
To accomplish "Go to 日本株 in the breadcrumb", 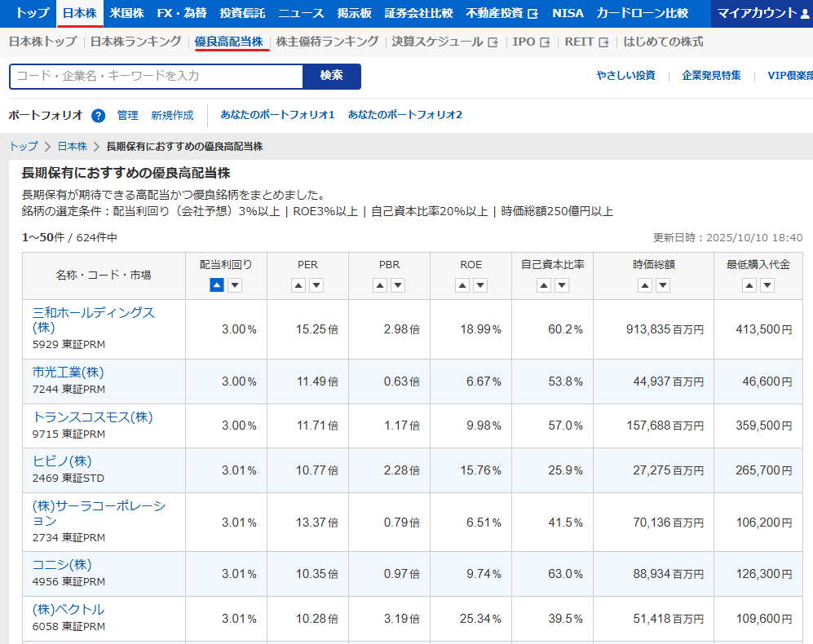I will click(72, 147).
